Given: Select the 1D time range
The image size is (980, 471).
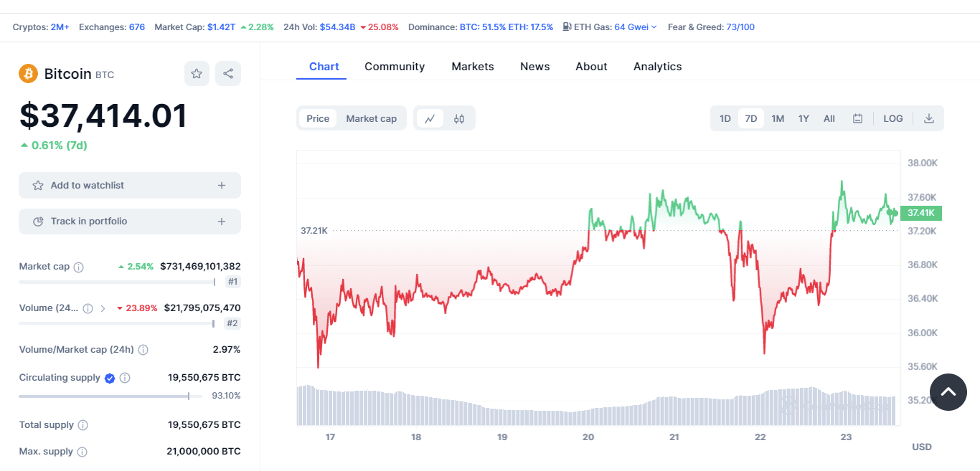Looking at the screenshot, I should click(725, 118).
